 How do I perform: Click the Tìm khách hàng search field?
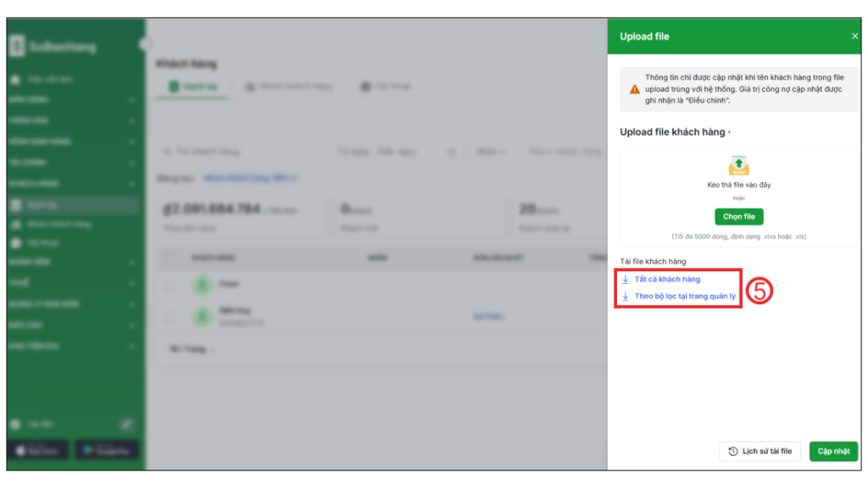pos(242,152)
